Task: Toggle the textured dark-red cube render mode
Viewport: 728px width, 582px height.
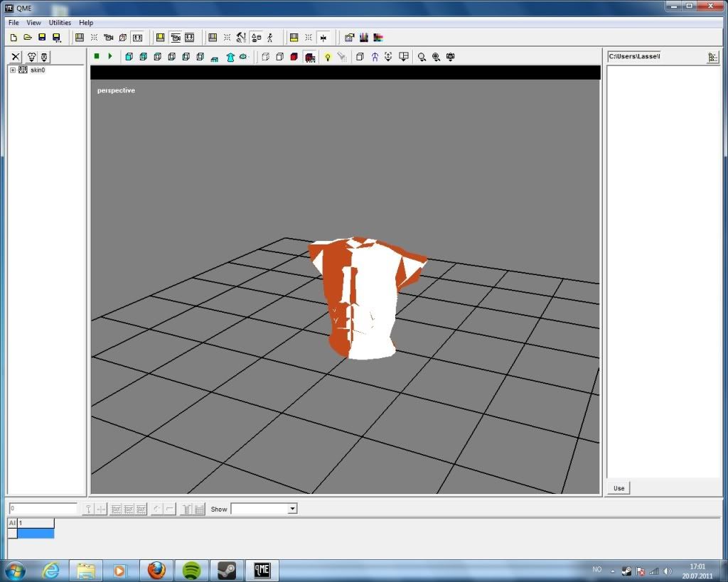Action: (310, 57)
